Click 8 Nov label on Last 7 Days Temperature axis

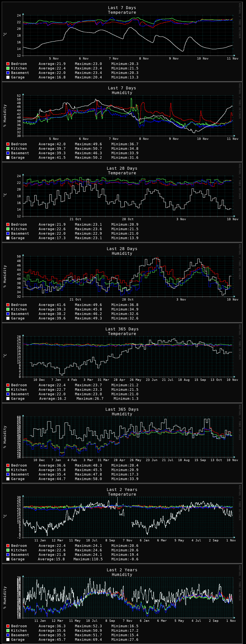point(144,59)
